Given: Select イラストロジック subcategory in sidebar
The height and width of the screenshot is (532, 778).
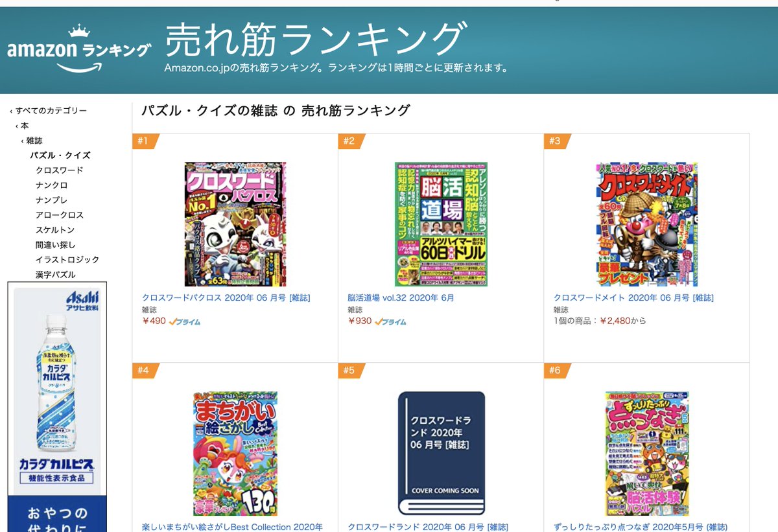Looking at the screenshot, I should (67, 260).
